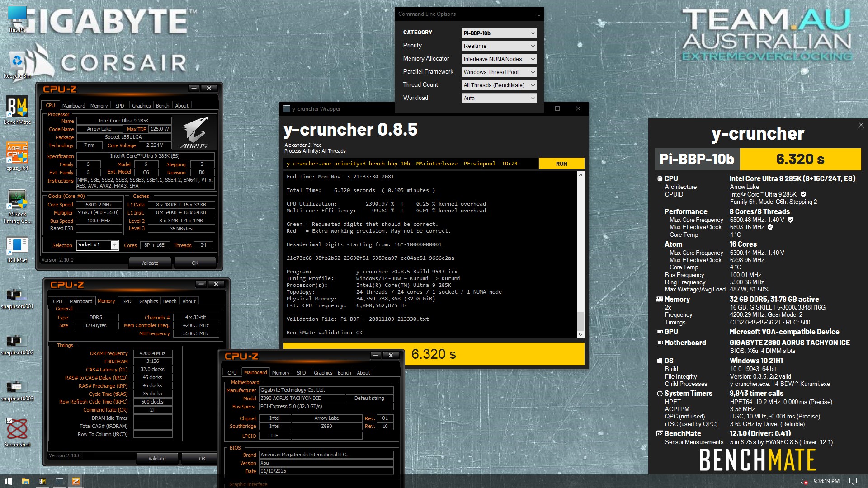
Task: Open ASRock Timing Configurator shortcut
Action: coord(17,206)
